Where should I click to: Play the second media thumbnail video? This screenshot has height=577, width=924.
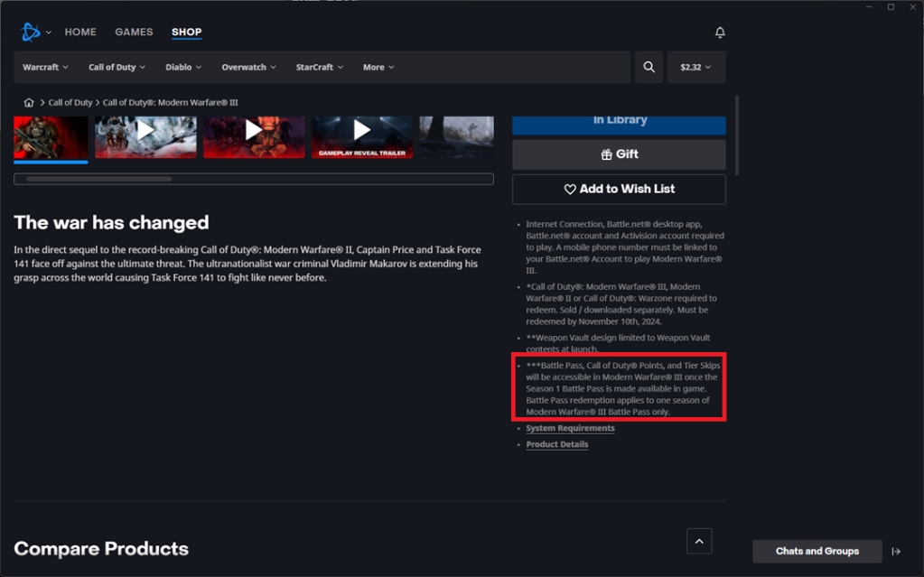145,132
